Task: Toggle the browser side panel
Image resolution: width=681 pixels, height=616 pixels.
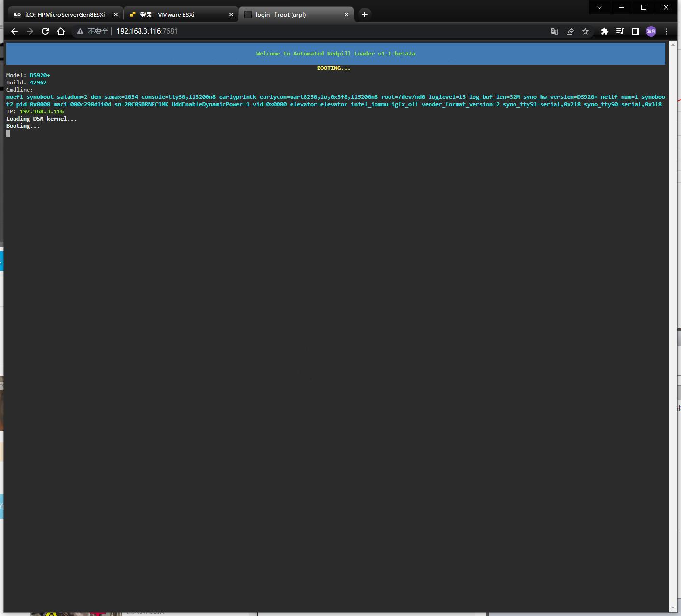Action: [x=635, y=31]
